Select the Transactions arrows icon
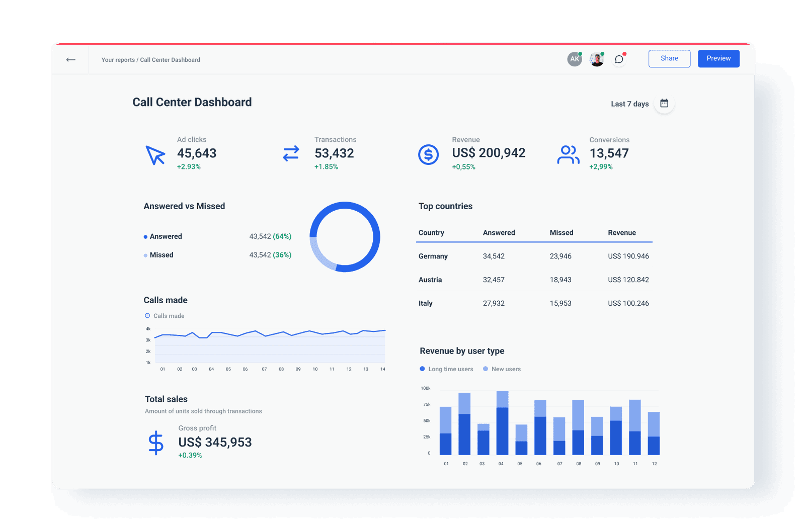Viewport: 805px width, 532px height. [291, 154]
